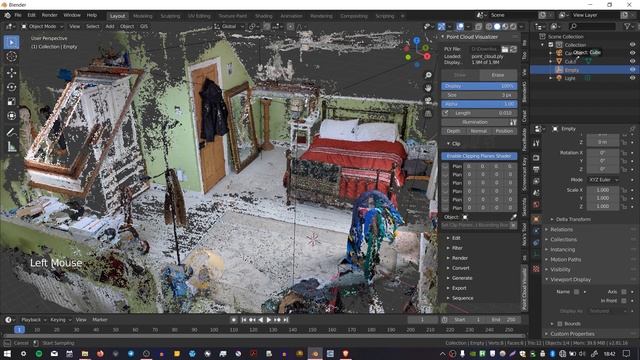Toggle X-ray view icon
Image resolution: width=640 pixels, height=360 pixels.
pyautogui.click(x=478, y=27)
